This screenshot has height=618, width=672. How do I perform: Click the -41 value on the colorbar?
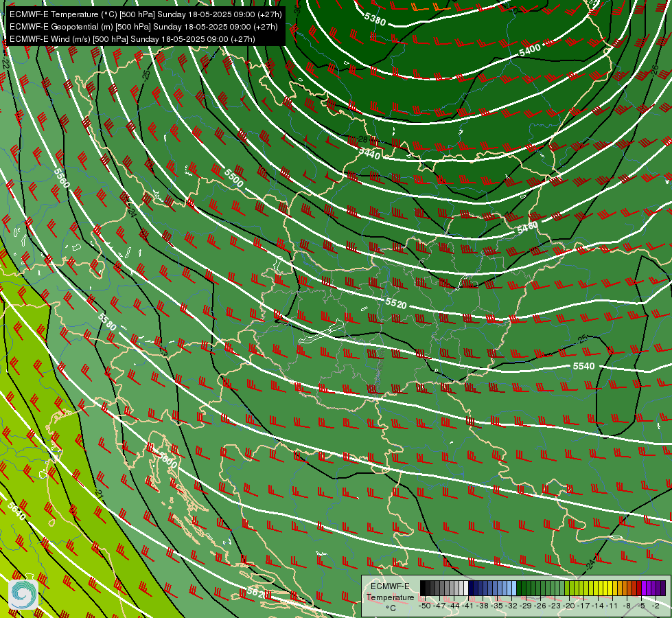(468, 606)
